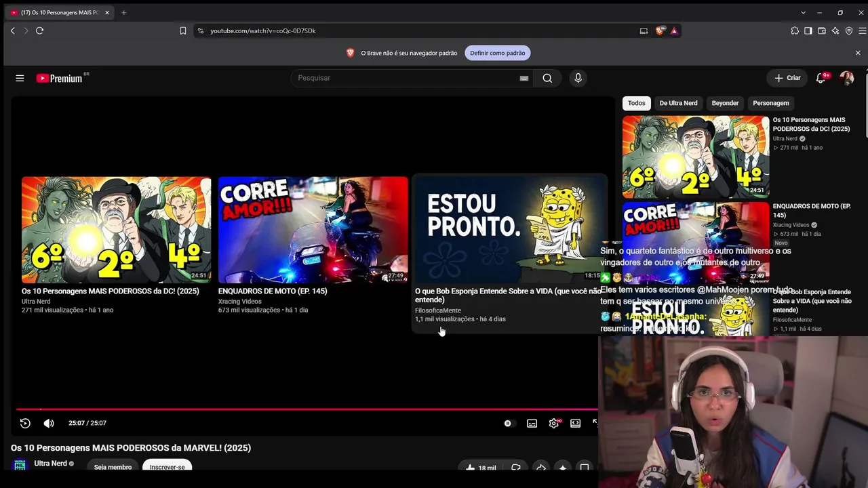Open sidebar ENQUADROS DE MOTO title
Viewport: 868px width, 488px height.
tap(812, 210)
